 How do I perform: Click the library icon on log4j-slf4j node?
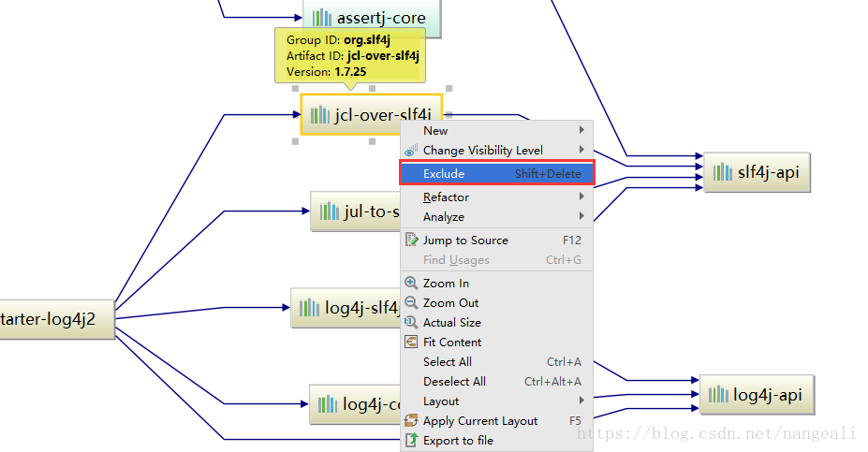309,308
